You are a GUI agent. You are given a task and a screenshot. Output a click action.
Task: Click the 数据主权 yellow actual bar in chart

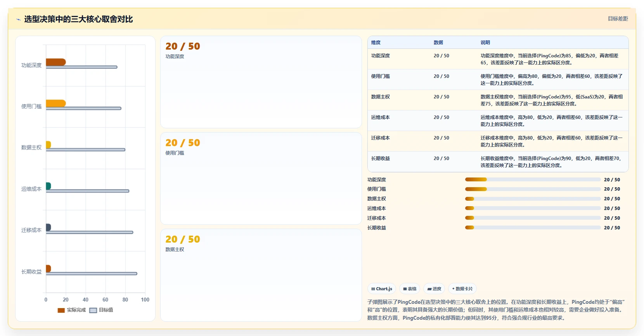tap(48, 145)
